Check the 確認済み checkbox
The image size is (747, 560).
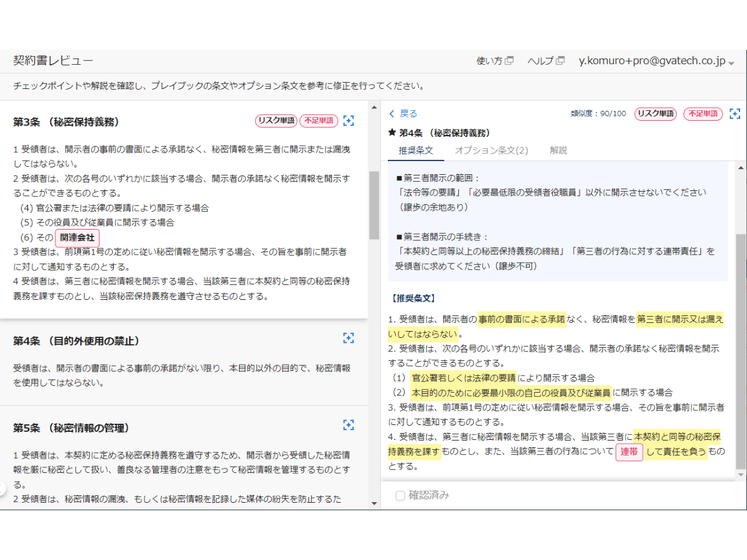tap(400, 496)
